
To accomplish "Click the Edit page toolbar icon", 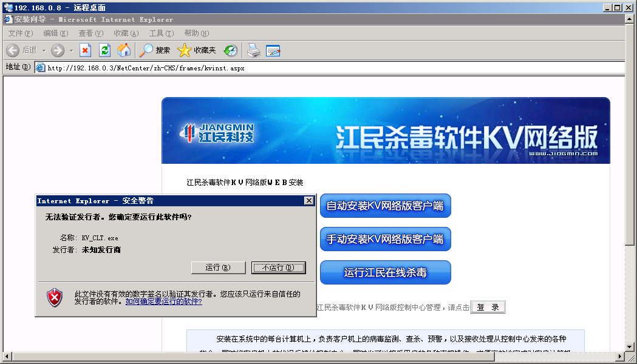I will (x=273, y=51).
